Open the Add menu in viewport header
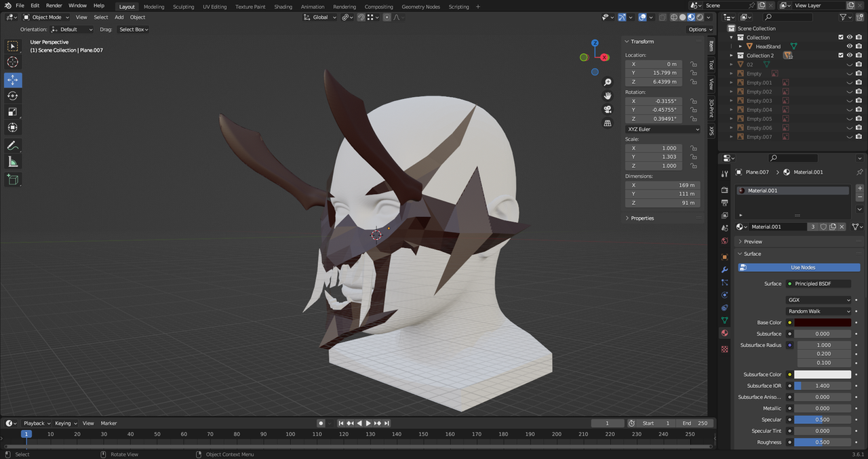The width and height of the screenshot is (868, 459). click(119, 17)
